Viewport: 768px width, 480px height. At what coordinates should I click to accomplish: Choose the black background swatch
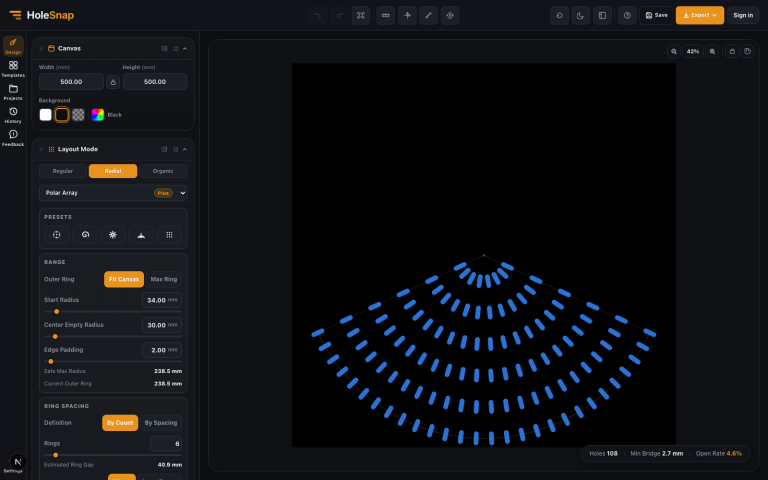pyautogui.click(x=62, y=115)
